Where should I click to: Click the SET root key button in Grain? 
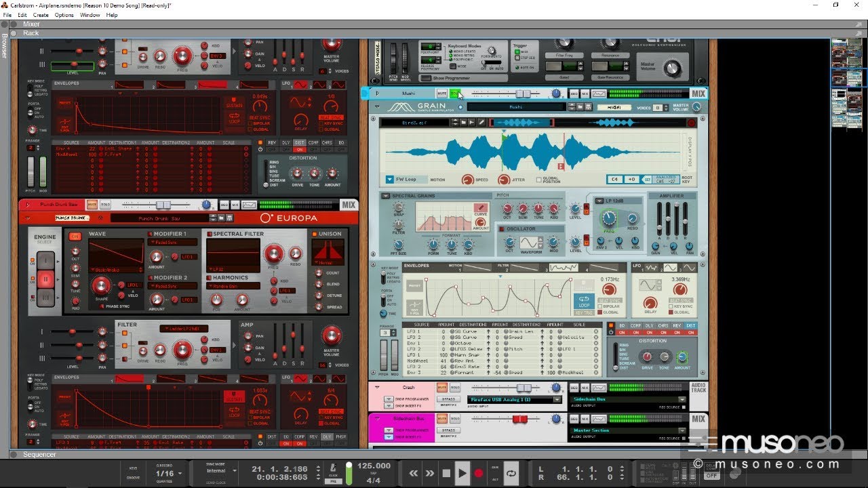pos(648,180)
